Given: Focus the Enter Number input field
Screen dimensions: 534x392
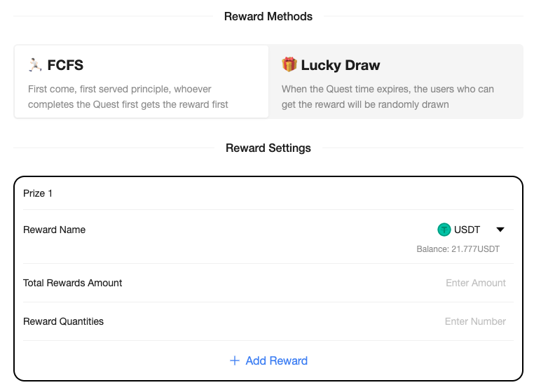Looking at the screenshot, I should pos(475,321).
